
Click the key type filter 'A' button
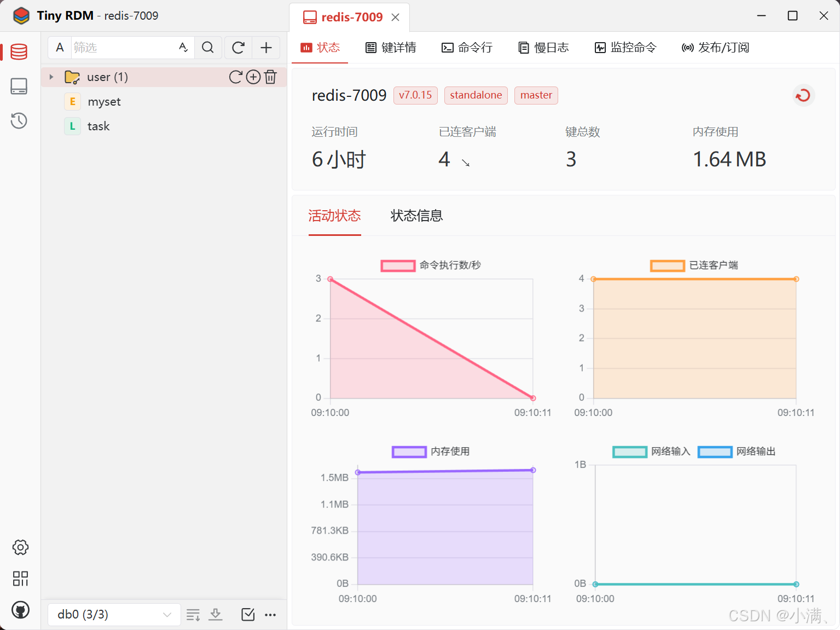pos(60,48)
